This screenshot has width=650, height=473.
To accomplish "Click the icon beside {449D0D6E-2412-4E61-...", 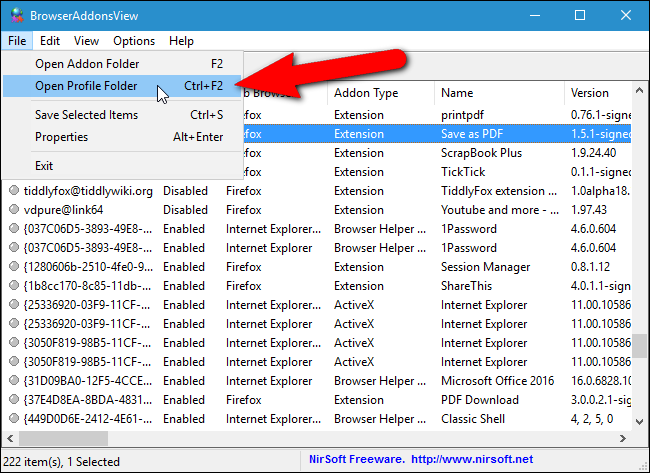I will pyautogui.click(x=14, y=418).
